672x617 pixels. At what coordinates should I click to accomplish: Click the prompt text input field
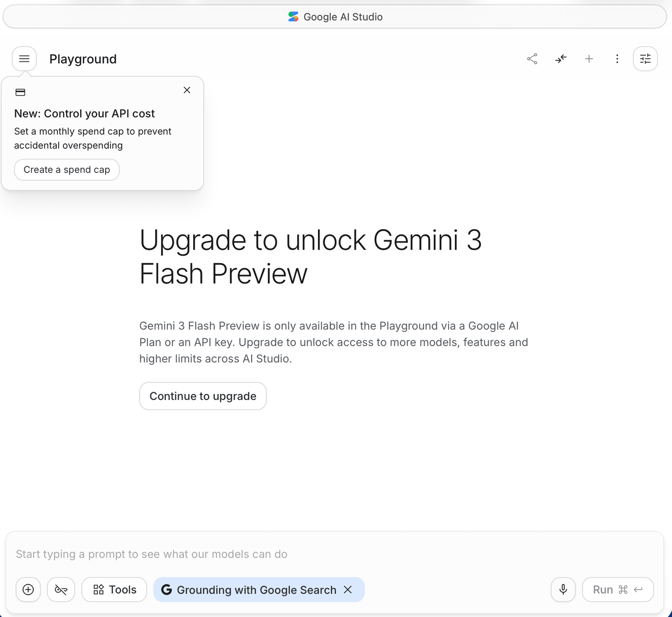[x=334, y=554]
